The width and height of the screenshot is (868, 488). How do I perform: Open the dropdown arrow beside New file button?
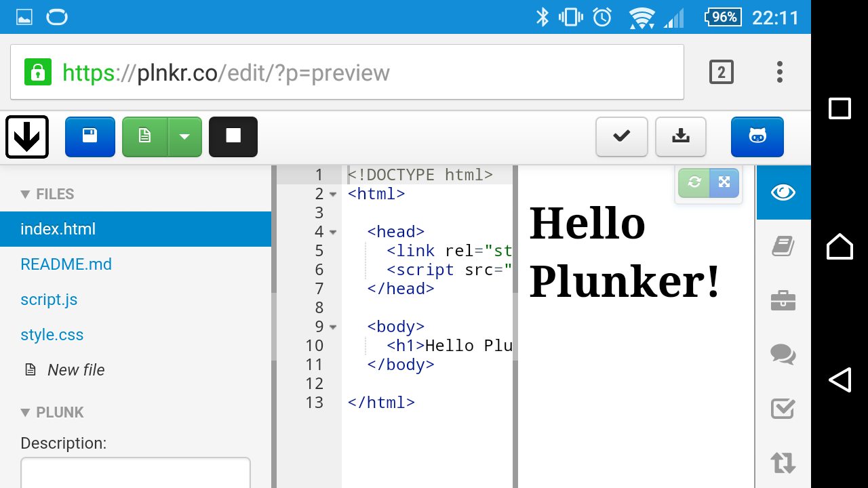coord(184,136)
